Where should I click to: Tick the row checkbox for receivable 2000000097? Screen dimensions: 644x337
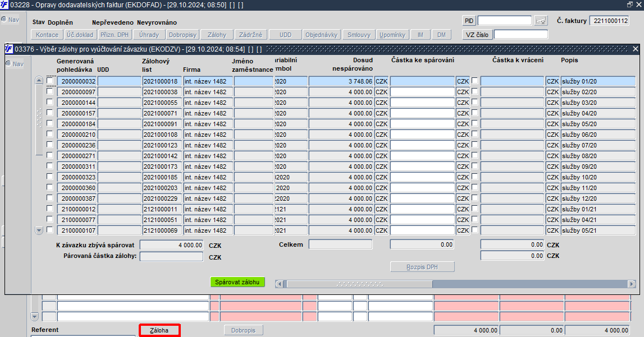[50, 91]
